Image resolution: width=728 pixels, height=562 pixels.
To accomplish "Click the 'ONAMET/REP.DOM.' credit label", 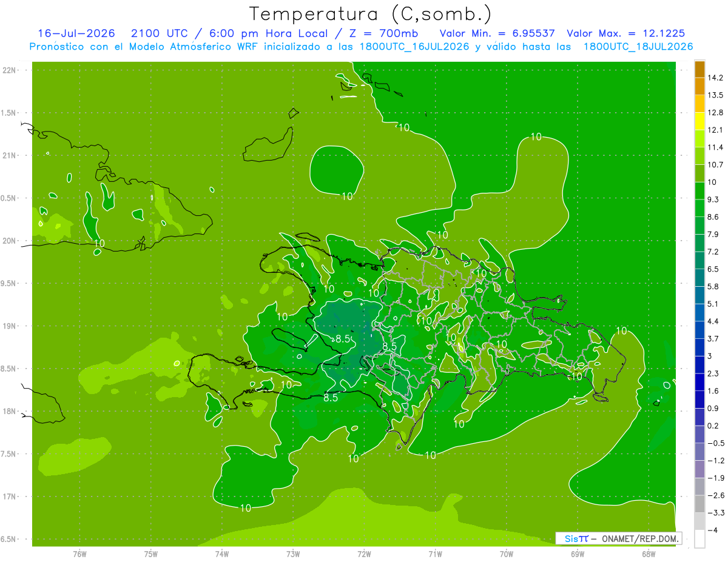I will point(641,538).
